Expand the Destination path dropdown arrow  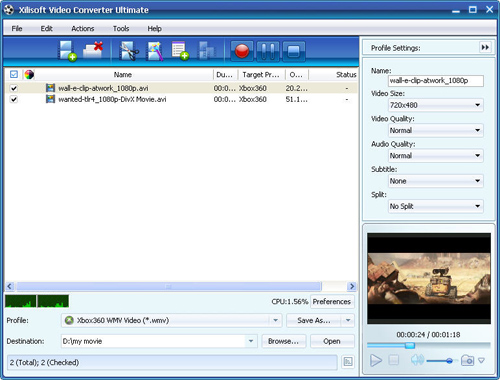click(251, 341)
